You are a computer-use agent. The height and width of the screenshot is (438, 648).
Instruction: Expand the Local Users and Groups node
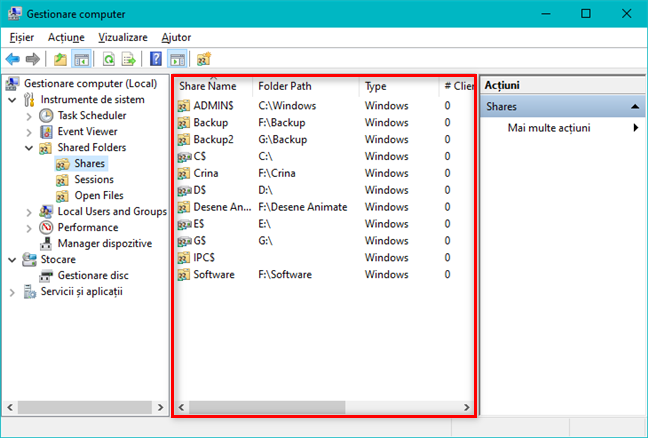[29, 211]
